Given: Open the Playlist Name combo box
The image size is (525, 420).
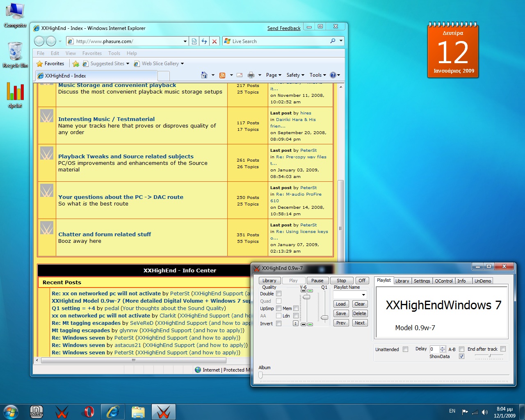Looking at the screenshot, I should coord(350,294).
